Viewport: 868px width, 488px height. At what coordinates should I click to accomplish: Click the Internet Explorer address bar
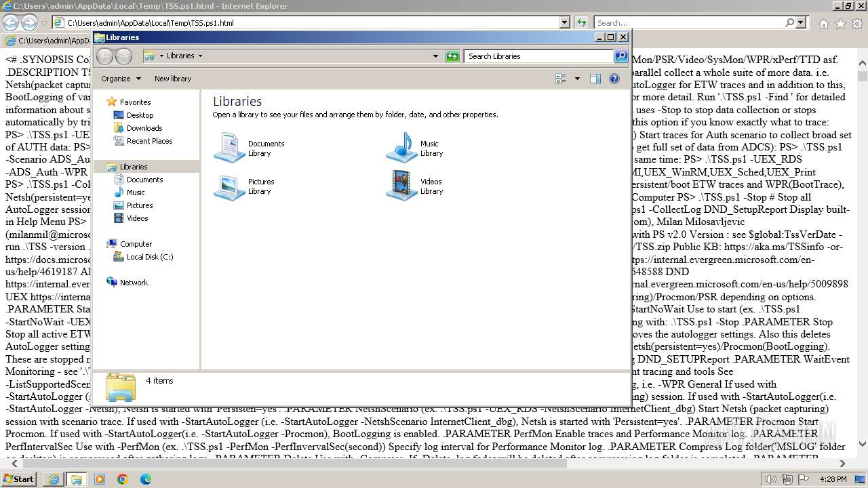(307, 22)
